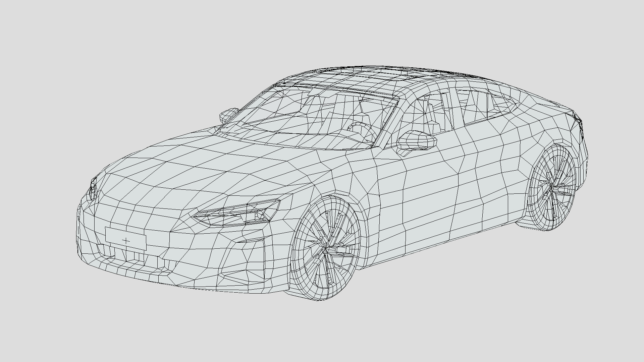Click the car's front headlight mesh
This screenshot has height=362, width=644.
pyautogui.click(x=236, y=213)
